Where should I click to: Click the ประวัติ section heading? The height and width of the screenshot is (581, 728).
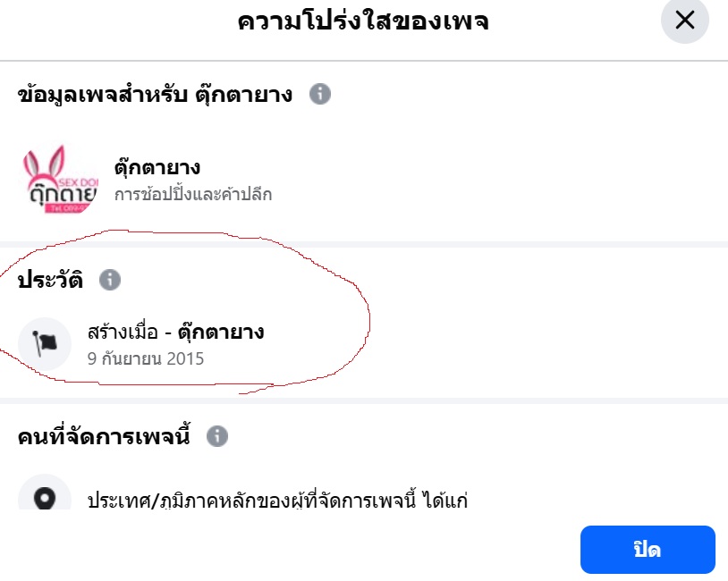click(52, 280)
